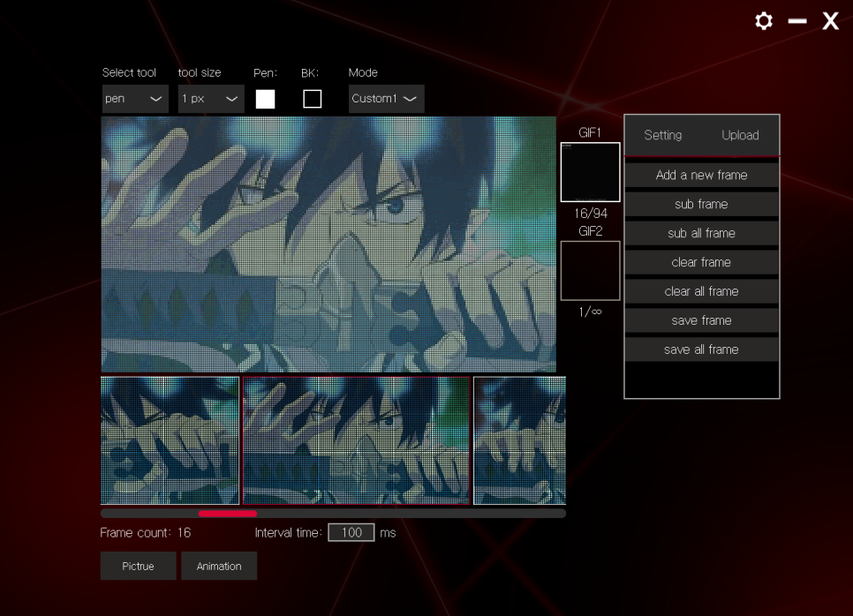Select the red-outlined current frame thumbnail

[357, 440]
